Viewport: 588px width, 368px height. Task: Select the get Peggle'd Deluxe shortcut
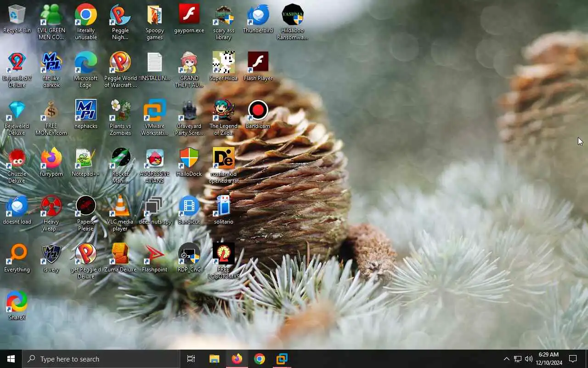click(x=86, y=262)
